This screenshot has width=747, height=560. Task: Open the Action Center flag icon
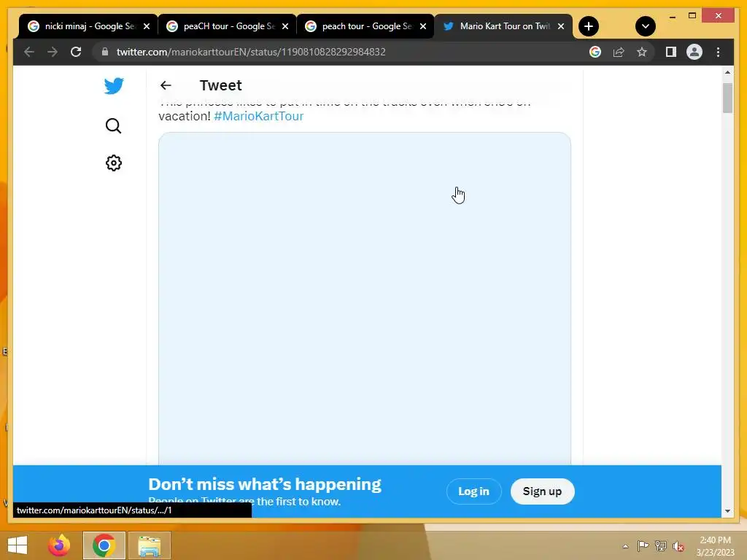[x=643, y=545]
